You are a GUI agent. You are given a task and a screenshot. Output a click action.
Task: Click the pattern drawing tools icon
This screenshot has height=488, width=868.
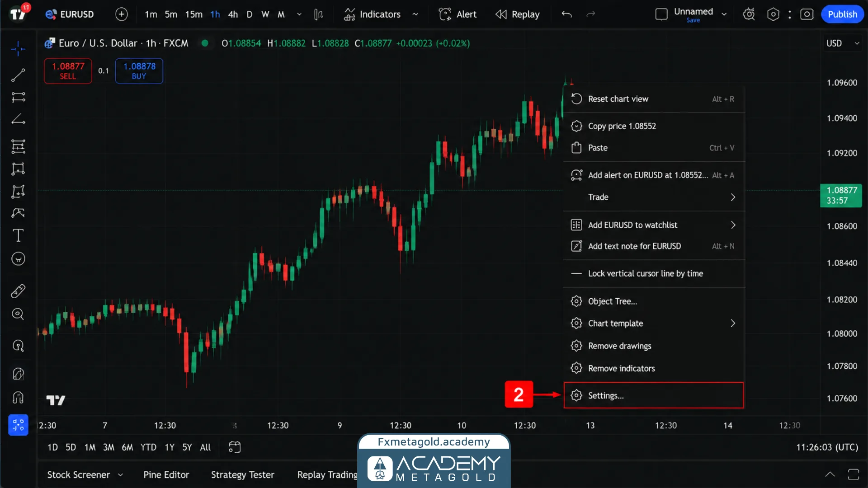(x=18, y=169)
